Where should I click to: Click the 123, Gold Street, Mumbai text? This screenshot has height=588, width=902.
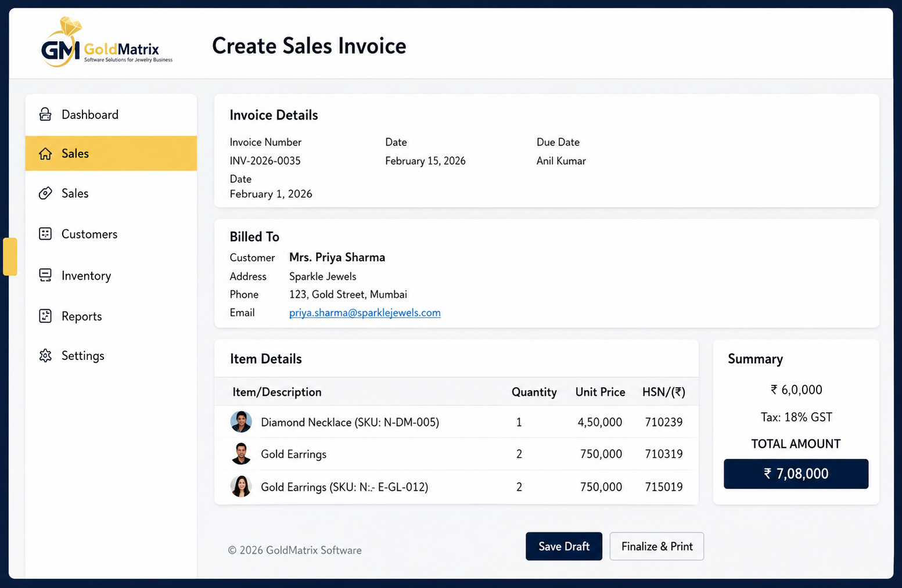[x=348, y=294]
